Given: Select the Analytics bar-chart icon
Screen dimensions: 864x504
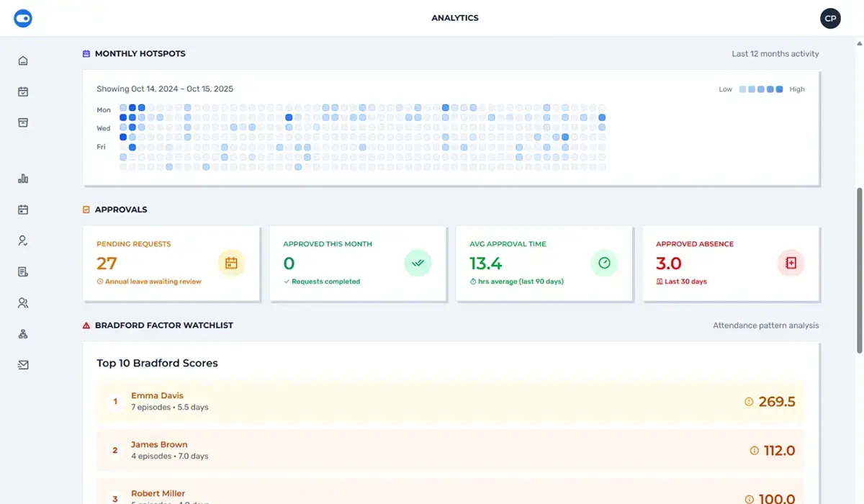Looking at the screenshot, I should (x=23, y=178).
